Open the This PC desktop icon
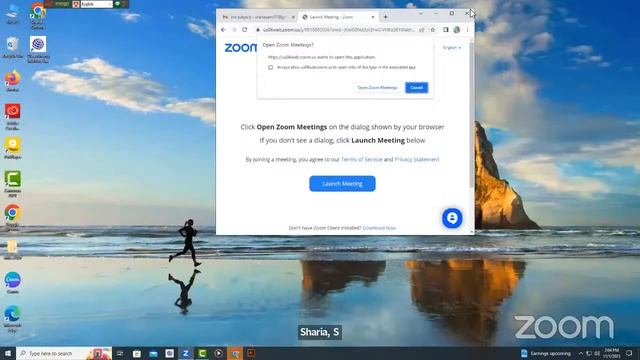 click(13, 14)
